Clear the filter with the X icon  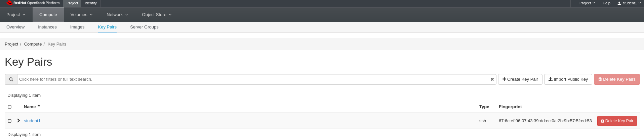click(492, 79)
